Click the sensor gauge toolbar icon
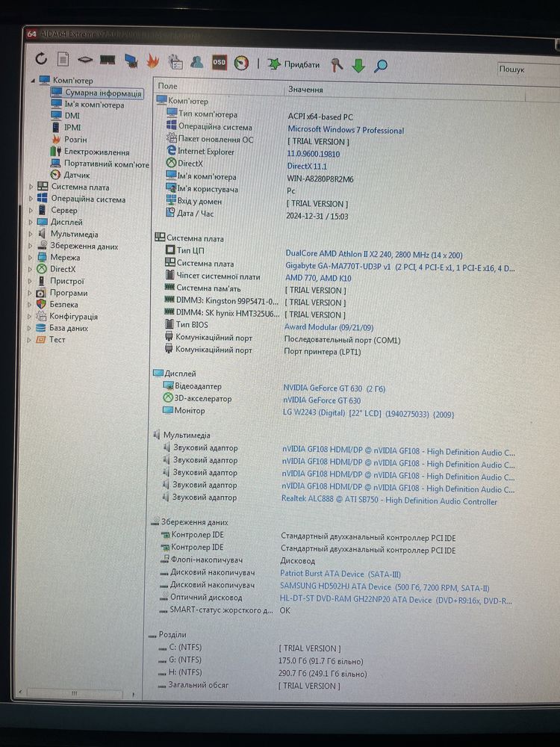The width and height of the screenshot is (560, 747). click(241, 63)
